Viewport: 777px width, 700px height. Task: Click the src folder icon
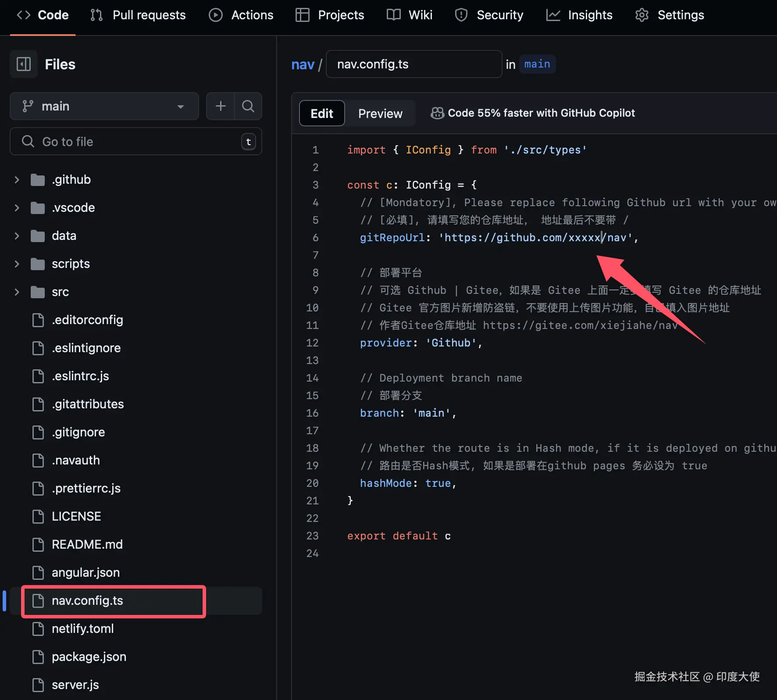click(x=38, y=292)
